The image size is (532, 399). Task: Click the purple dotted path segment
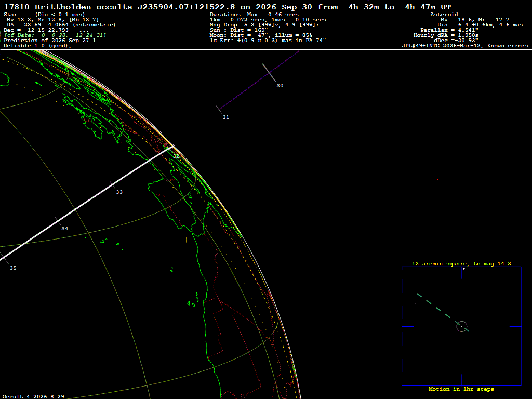(260, 80)
